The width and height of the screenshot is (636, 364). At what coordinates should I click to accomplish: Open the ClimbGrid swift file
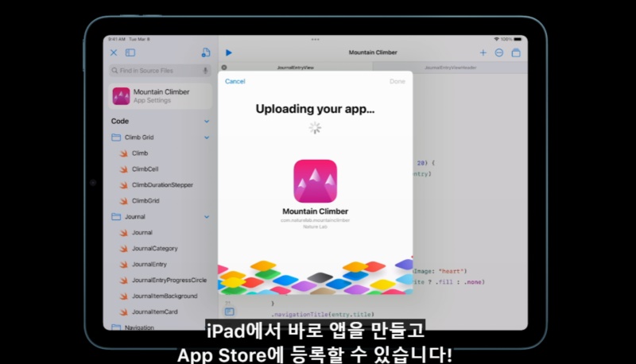click(x=145, y=200)
